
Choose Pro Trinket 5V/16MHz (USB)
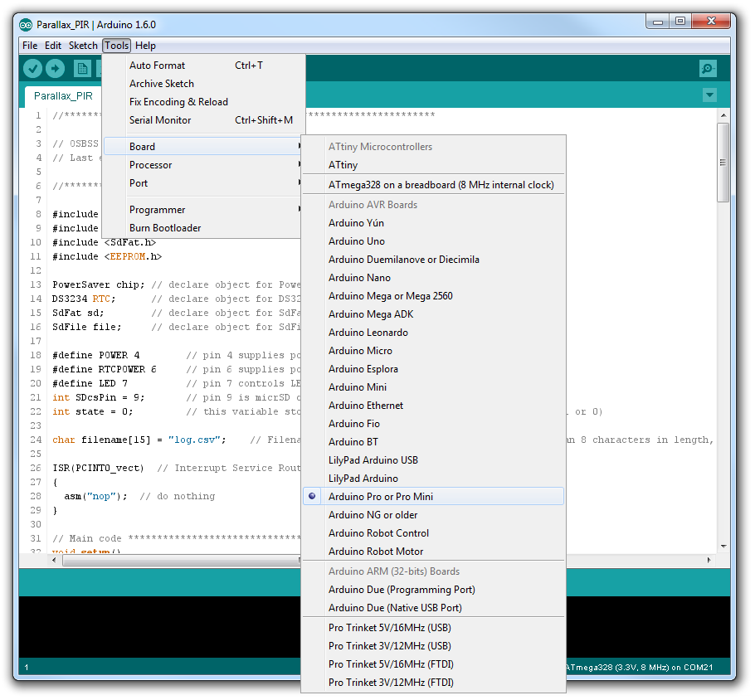tap(433, 628)
